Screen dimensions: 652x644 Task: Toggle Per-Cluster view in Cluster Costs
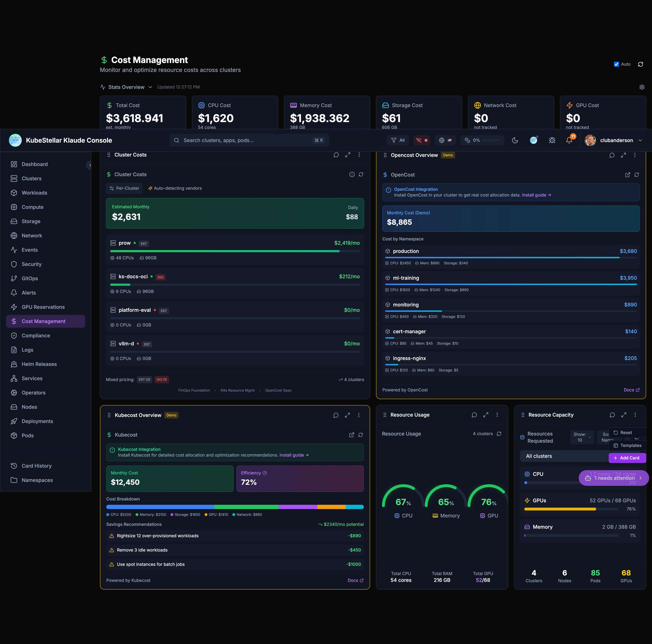[124, 188]
